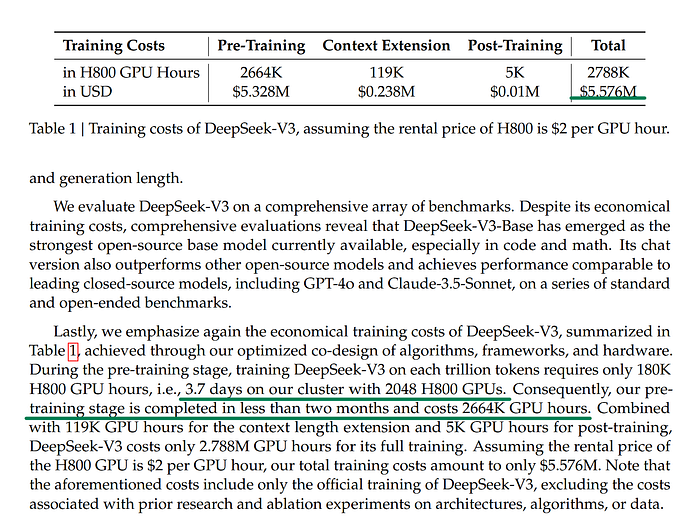This screenshot has height=521, width=700.
Task: Click the 'DeepSeek-V3-Base' mention in the paragraph
Action: (468, 226)
